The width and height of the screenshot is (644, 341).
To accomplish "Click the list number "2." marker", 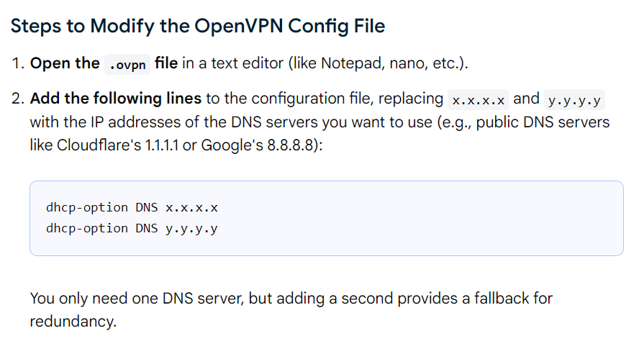I will coord(17,99).
